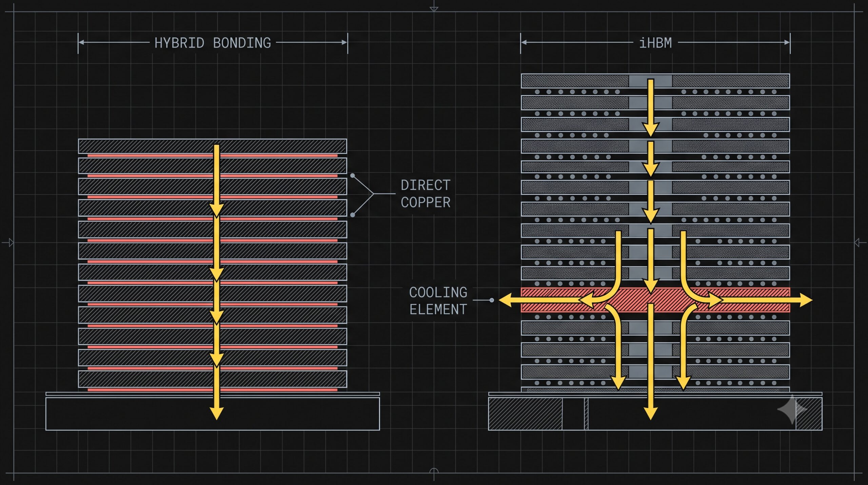Click the red hatched cooling element layer
The height and width of the screenshot is (485, 868).
(655, 300)
